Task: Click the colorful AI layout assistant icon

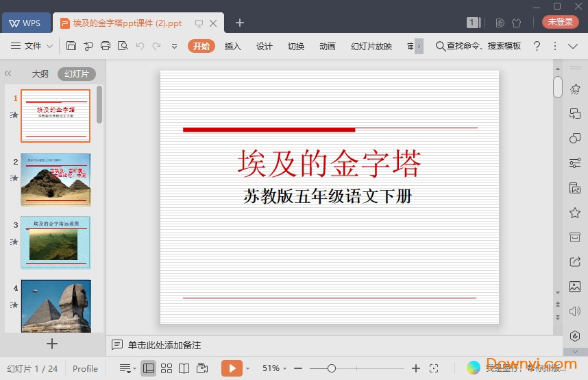Action: 474,368
